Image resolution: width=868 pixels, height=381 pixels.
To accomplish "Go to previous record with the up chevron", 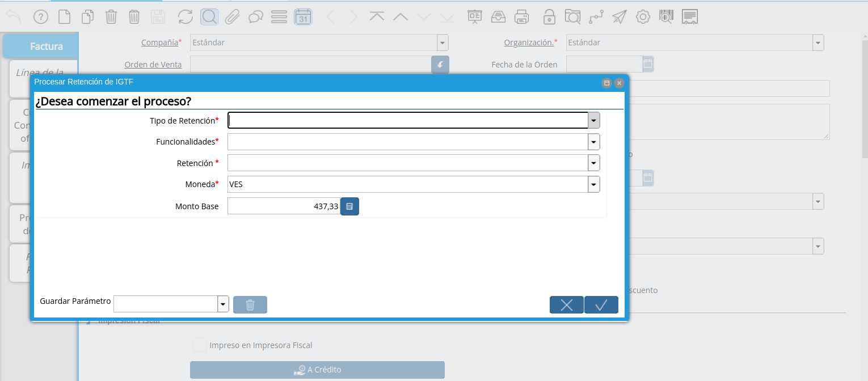I will point(401,17).
